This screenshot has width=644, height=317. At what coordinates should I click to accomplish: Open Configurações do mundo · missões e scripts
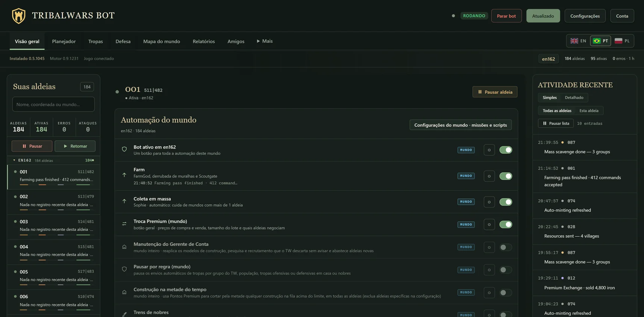pyautogui.click(x=461, y=125)
